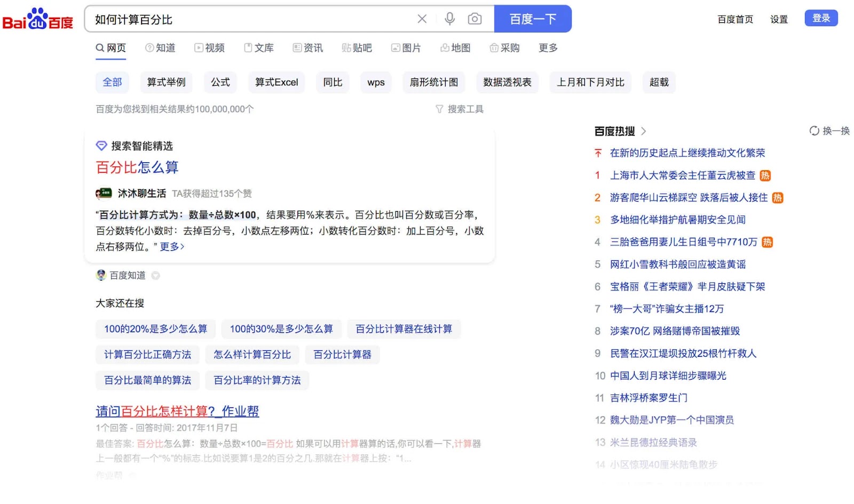Viewport: 854px width, 504px height.
Task: Expand the answer with 更多> link
Action: click(x=171, y=247)
